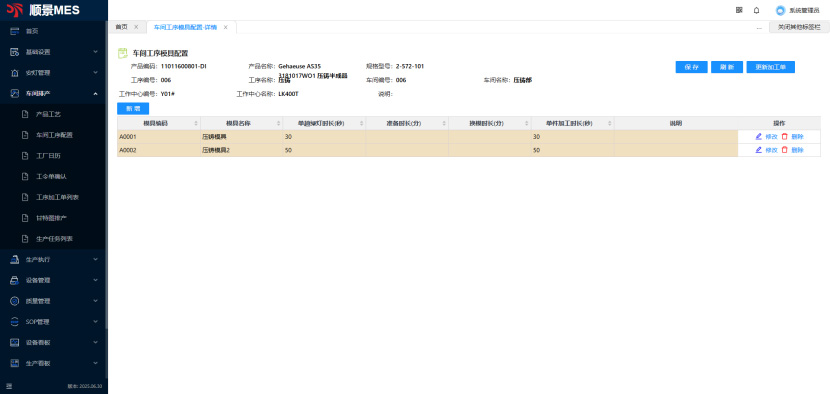Image resolution: width=830 pixels, height=394 pixels.
Task: Click the 更新加工单 button
Action: pos(770,67)
